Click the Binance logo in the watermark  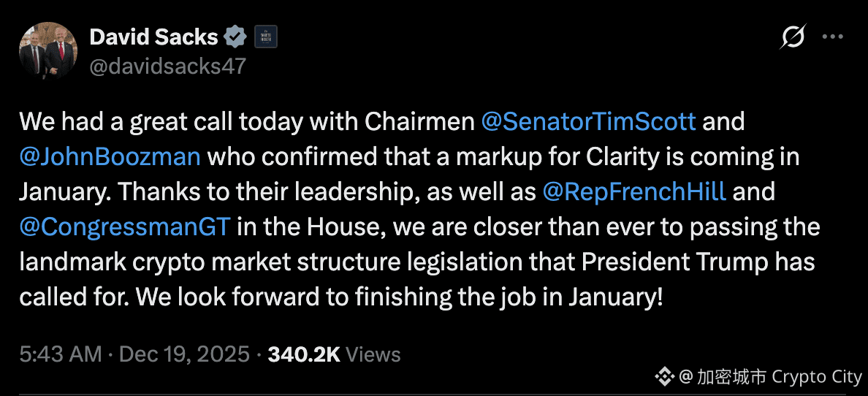pyautogui.click(x=663, y=377)
